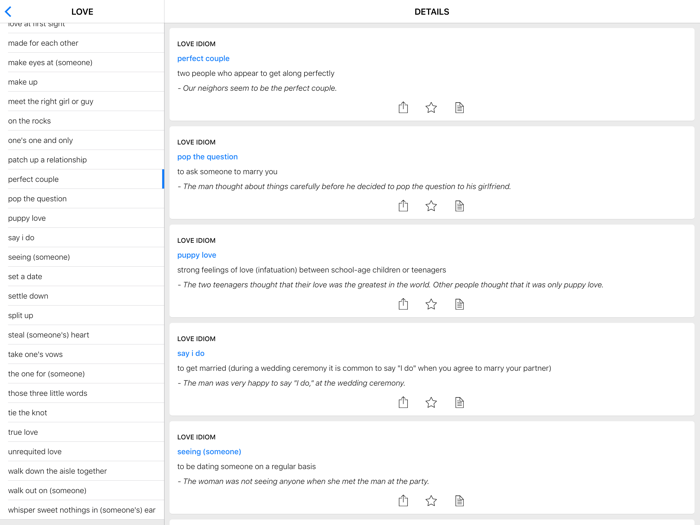
Task: Choose 'make up' from the idiom list
Action: (x=82, y=82)
